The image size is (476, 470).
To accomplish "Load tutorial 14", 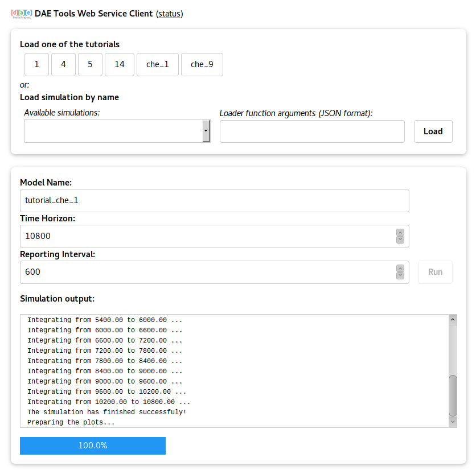I will pyautogui.click(x=120, y=64).
